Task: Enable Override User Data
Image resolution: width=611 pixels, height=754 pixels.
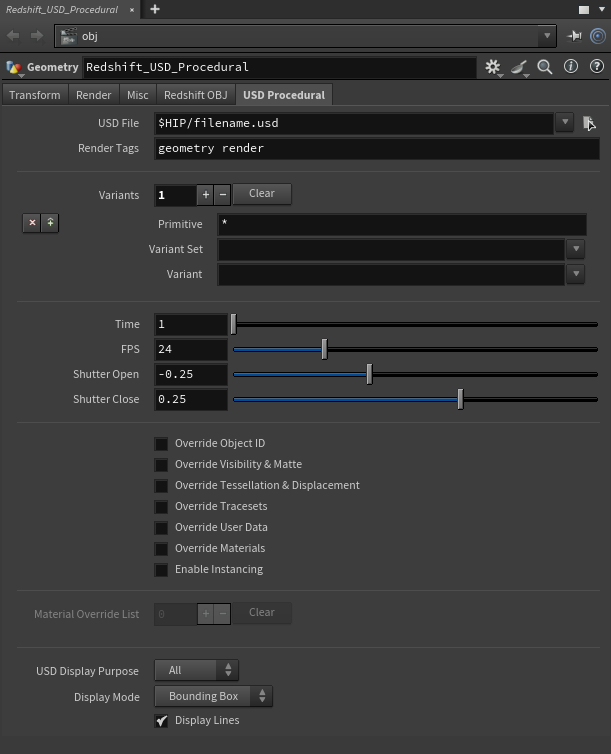Action: pos(161,528)
